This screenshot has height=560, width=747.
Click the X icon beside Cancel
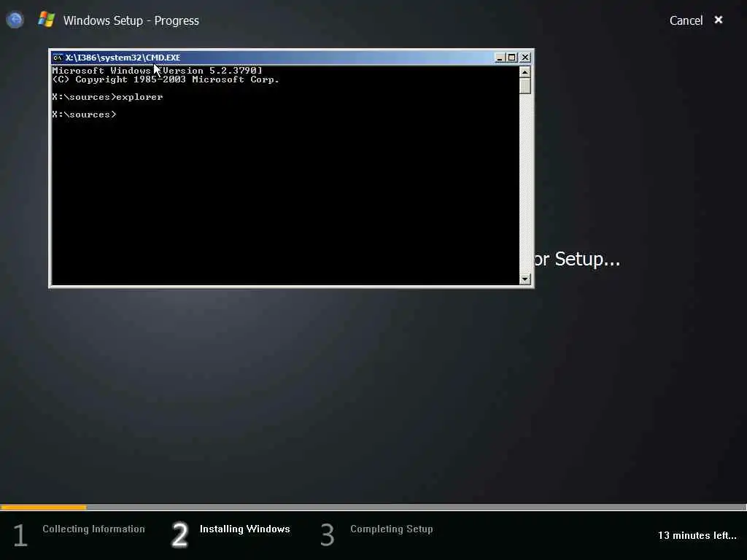tap(719, 20)
